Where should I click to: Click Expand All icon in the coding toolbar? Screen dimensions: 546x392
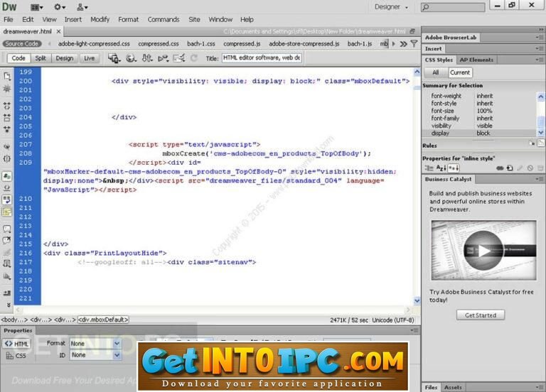click(x=6, y=129)
